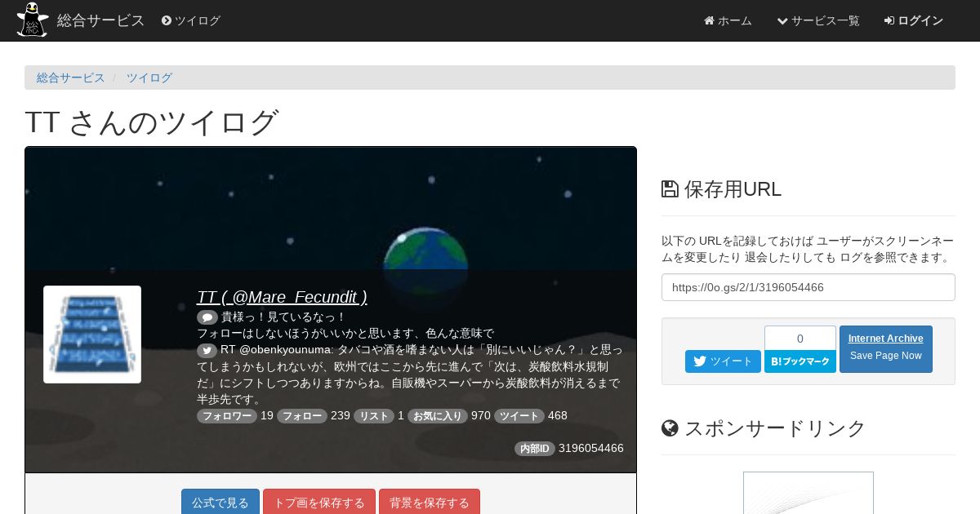Click the speech bubble bio badge

coord(207,317)
